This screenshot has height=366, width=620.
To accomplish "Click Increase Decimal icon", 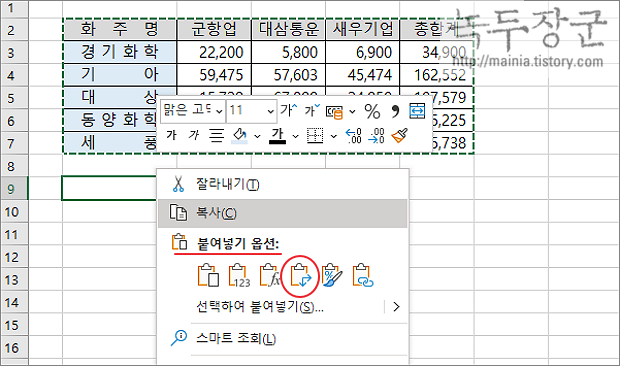I will pos(353,136).
